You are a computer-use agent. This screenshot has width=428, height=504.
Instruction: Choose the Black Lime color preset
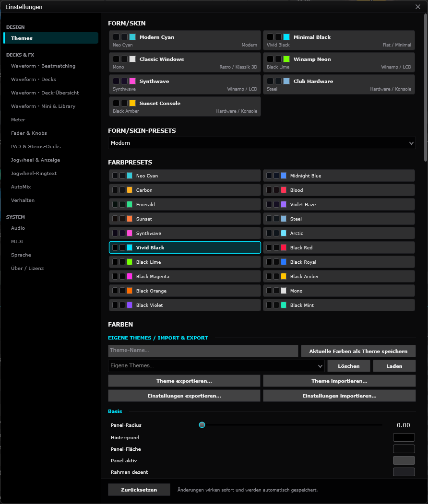tap(185, 262)
